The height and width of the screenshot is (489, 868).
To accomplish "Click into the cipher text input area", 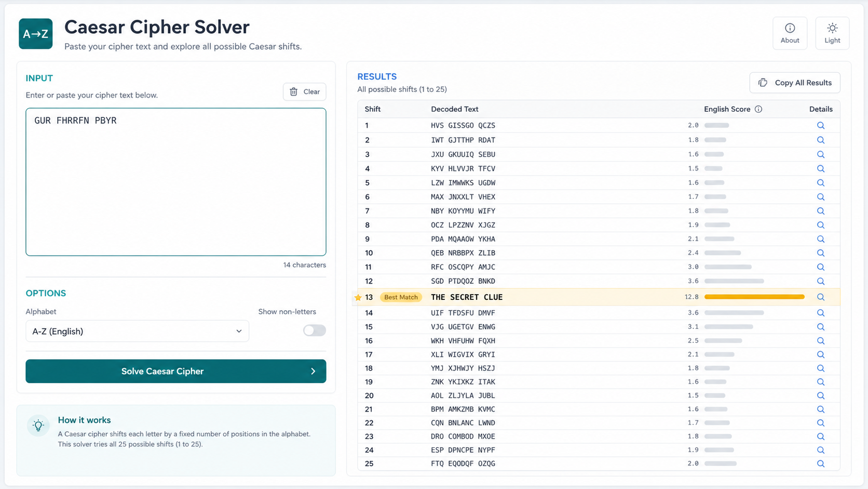I will [x=176, y=182].
